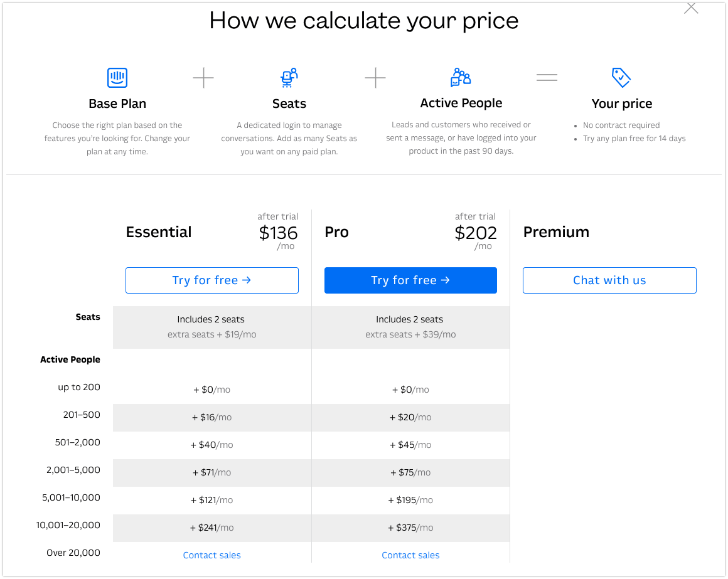Click the Premium plan heading
728x579 pixels.
pos(556,232)
